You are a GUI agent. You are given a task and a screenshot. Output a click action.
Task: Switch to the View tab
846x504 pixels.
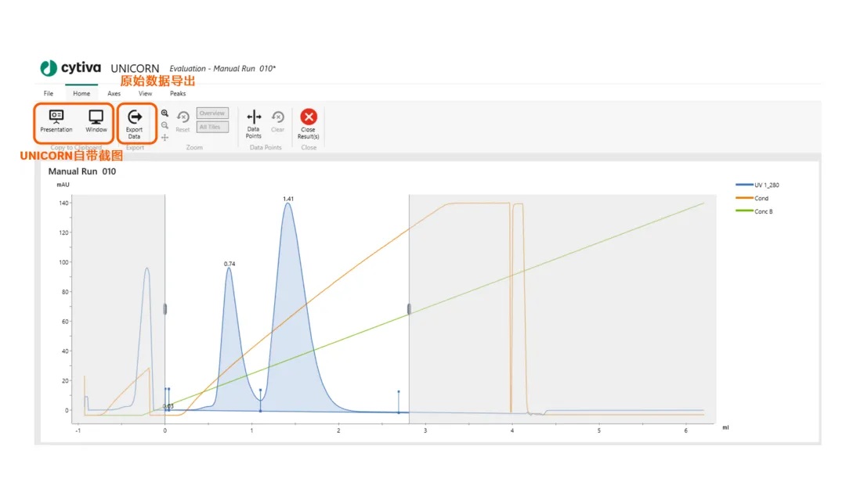pos(145,93)
